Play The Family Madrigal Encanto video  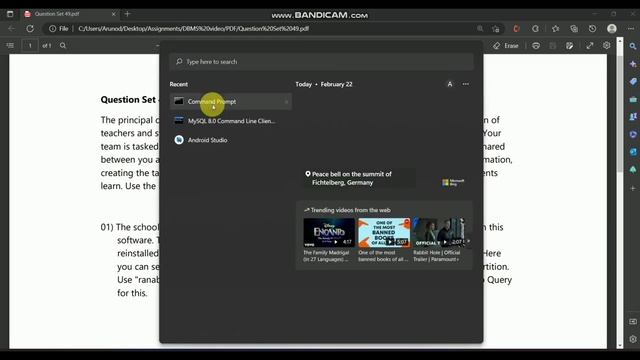[329, 233]
